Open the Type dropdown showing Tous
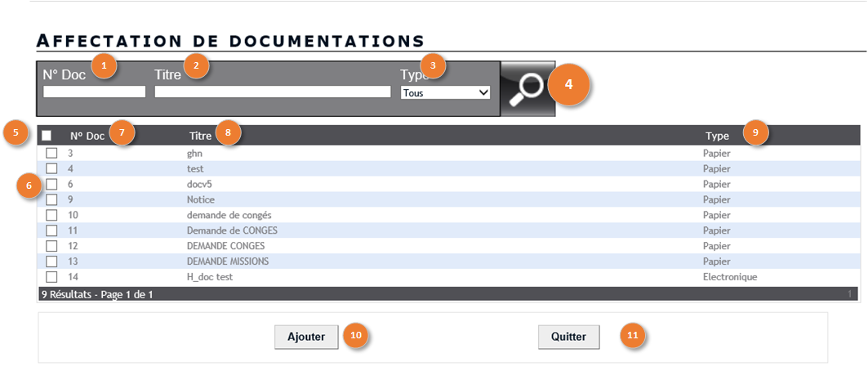 point(445,93)
